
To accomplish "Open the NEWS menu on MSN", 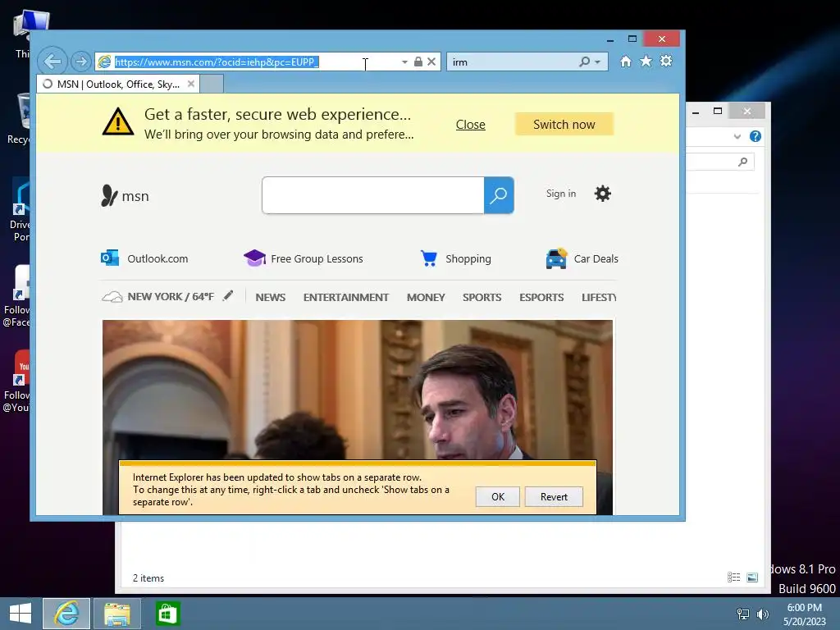I will (271, 297).
